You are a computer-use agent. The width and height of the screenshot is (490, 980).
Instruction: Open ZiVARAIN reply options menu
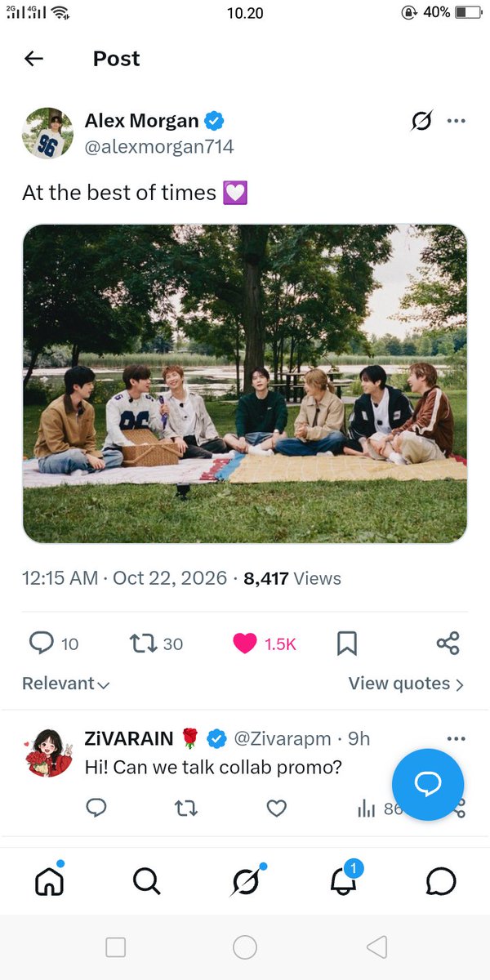(456, 738)
